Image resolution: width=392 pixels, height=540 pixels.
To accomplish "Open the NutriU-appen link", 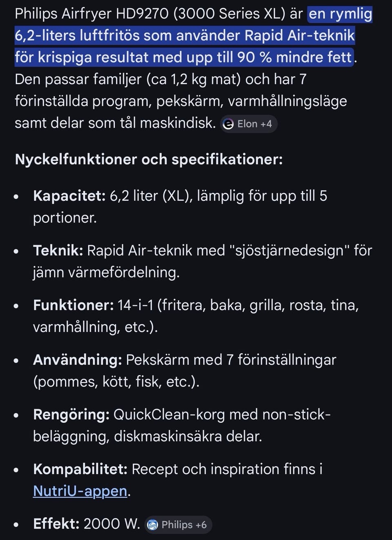I will (x=80, y=491).
